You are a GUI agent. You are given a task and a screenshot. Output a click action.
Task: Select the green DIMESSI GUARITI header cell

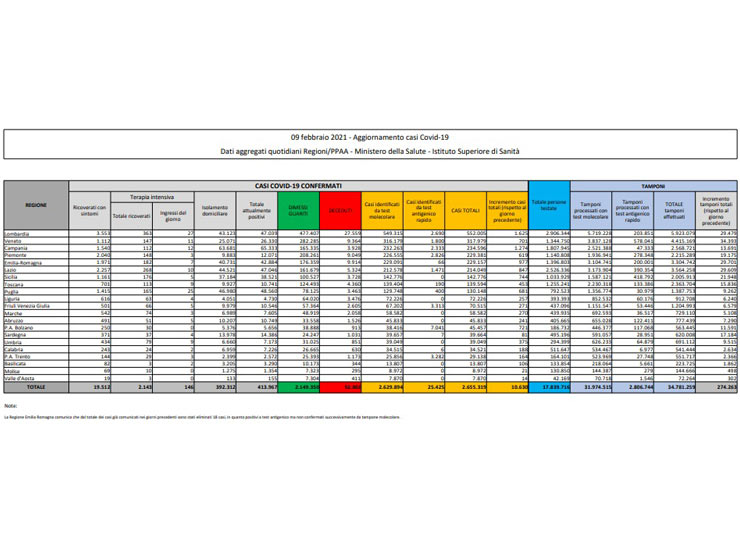tap(295, 210)
